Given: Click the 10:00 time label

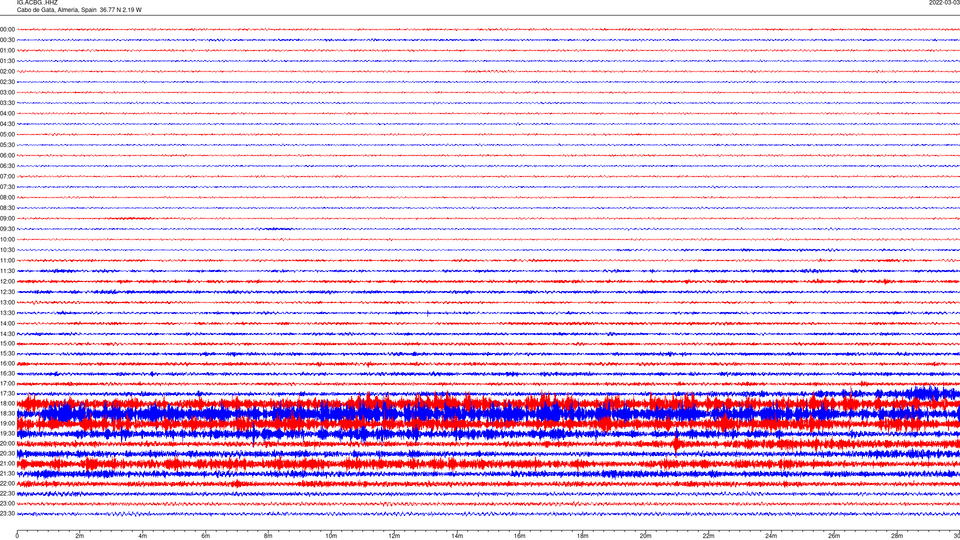Looking at the screenshot, I should coord(7,239).
